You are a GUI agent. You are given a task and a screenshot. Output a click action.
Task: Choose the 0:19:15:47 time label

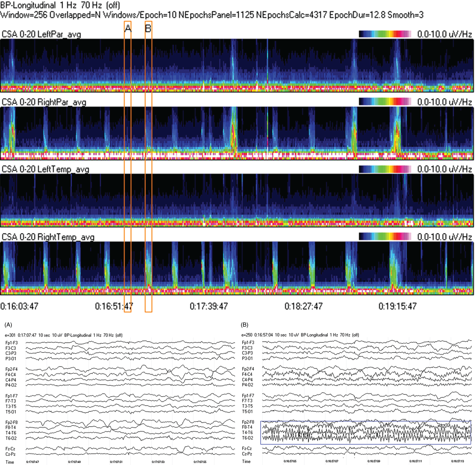point(397,306)
